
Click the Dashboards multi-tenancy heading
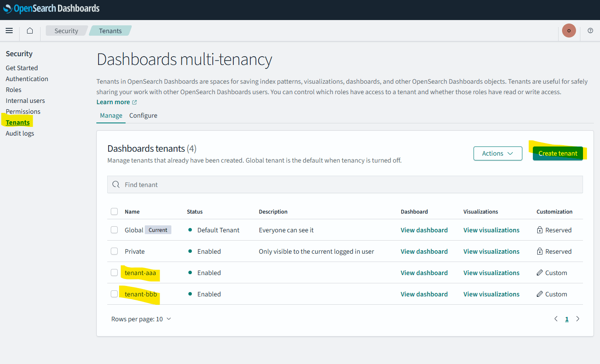184,59
